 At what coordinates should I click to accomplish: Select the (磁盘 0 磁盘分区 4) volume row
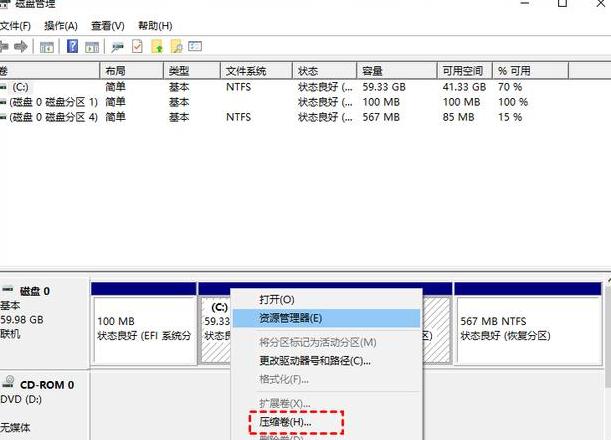(x=284, y=117)
